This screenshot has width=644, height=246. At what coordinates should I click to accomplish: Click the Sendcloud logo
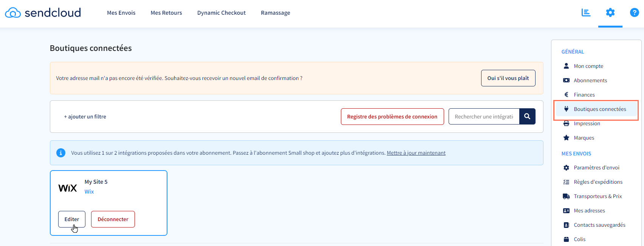[43, 13]
